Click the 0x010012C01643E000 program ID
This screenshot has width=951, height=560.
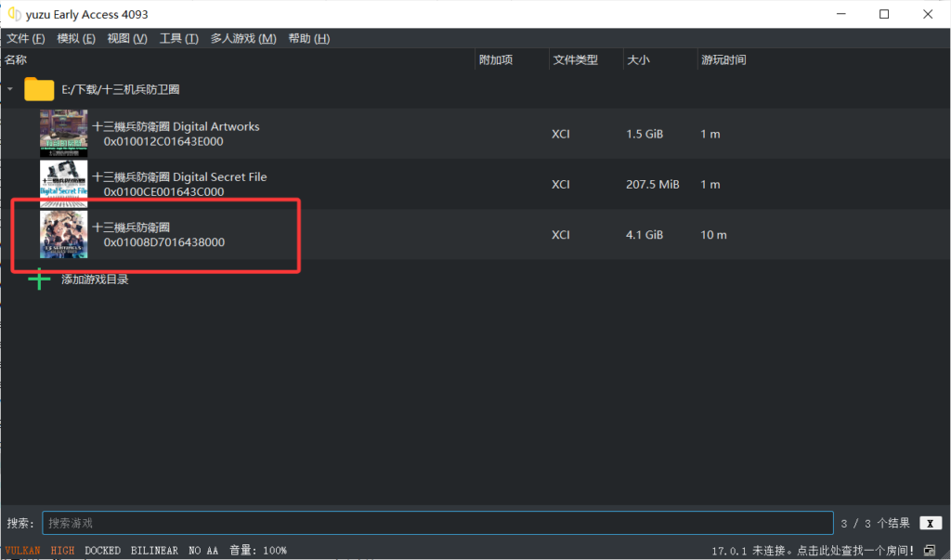point(163,141)
